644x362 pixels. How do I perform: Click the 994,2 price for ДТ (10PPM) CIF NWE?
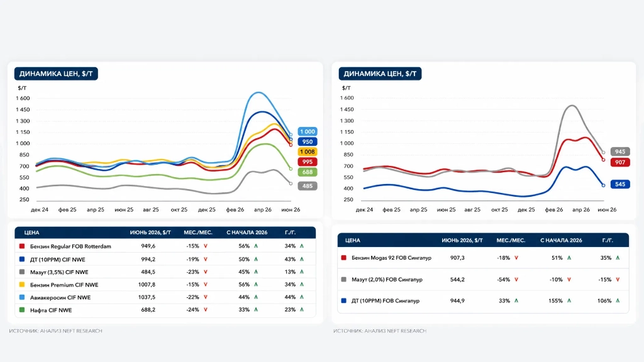[148, 260]
